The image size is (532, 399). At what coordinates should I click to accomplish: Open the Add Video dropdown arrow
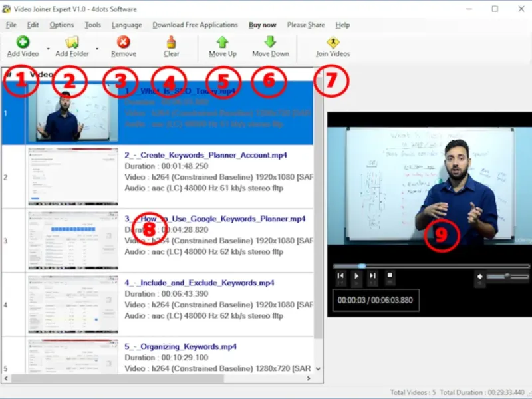tap(48, 49)
